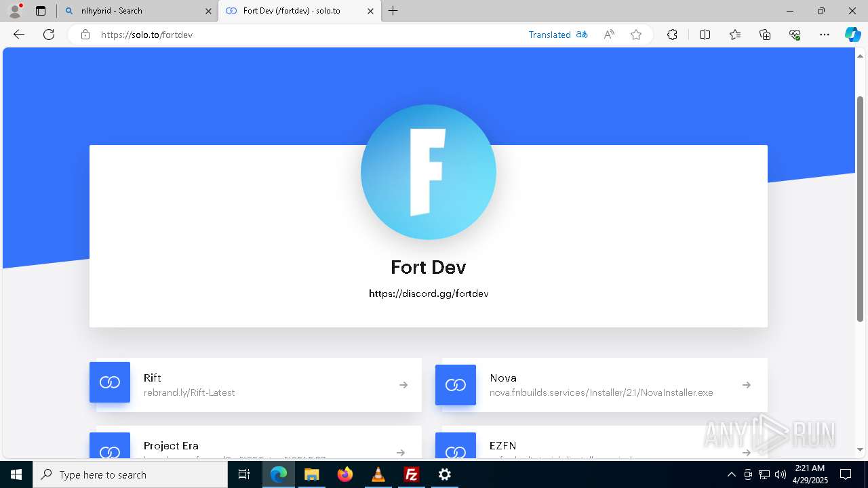The image size is (868, 488).
Task: Launch FileZilla from the taskbar
Action: 412,474
